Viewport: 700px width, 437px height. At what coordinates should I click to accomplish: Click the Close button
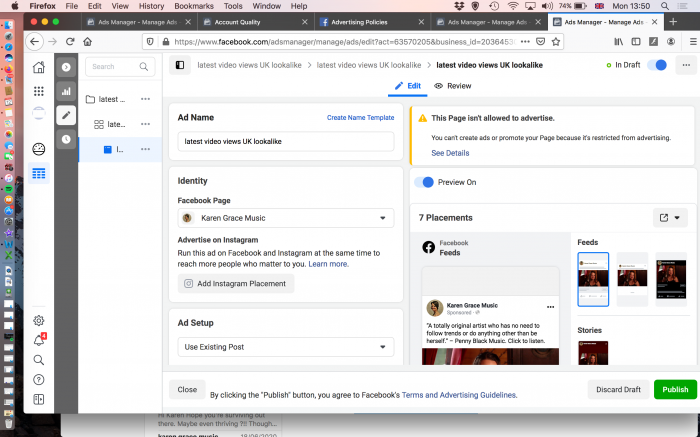click(x=187, y=389)
